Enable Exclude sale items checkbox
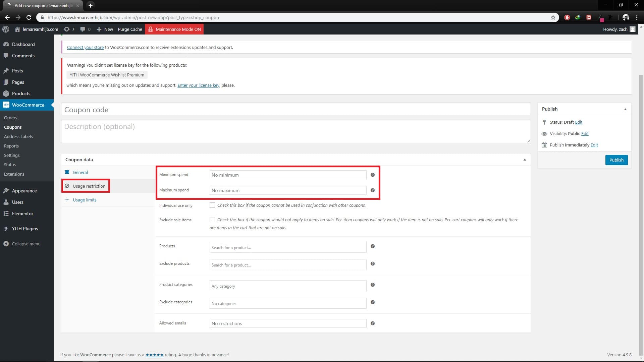Viewport: 644px width, 362px height. coord(212,220)
